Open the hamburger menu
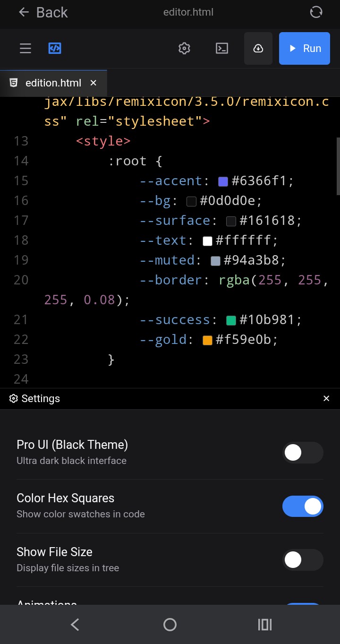 click(x=25, y=48)
